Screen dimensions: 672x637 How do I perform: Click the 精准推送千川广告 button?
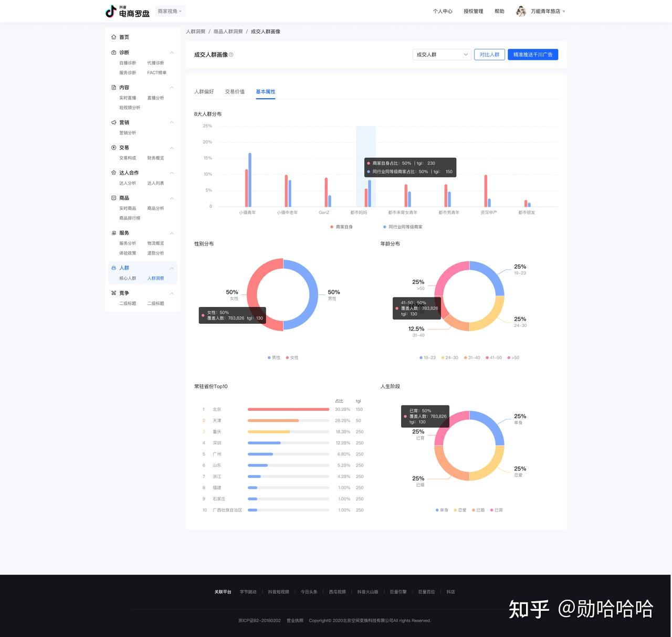click(x=533, y=55)
